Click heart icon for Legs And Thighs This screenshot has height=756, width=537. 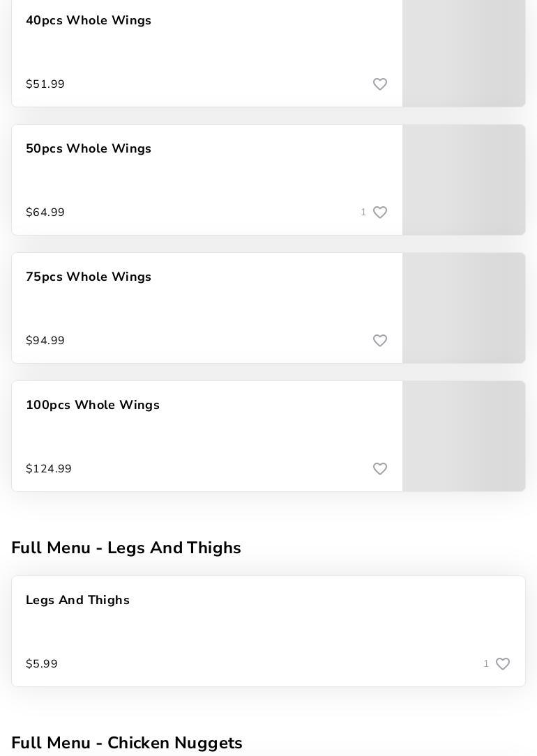(503, 664)
